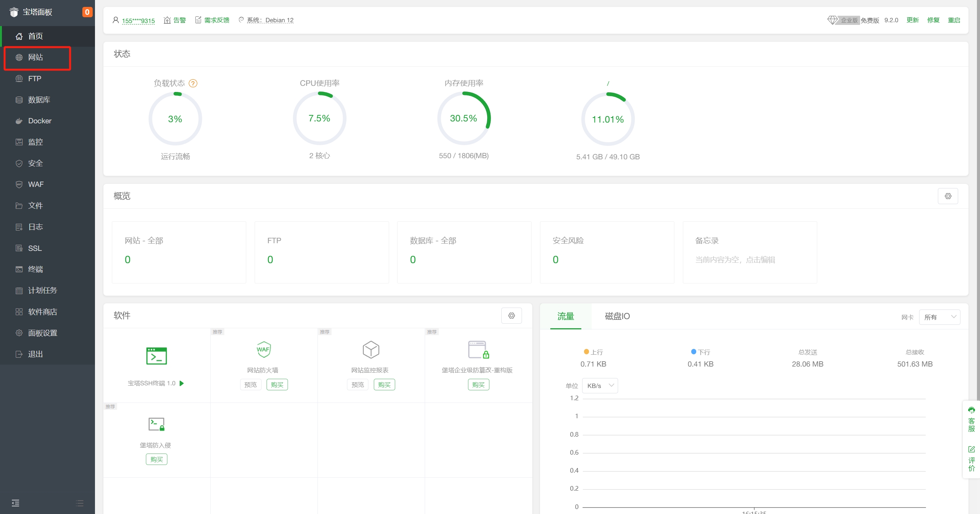This screenshot has height=514, width=980.
Task: Open the 软件 panel settings gear icon
Action: click(x=511, y=316)
